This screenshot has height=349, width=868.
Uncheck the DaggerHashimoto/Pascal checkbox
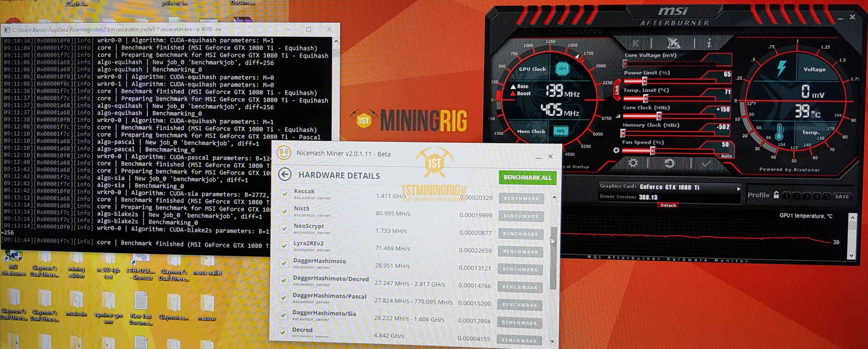tap(284, 298)
